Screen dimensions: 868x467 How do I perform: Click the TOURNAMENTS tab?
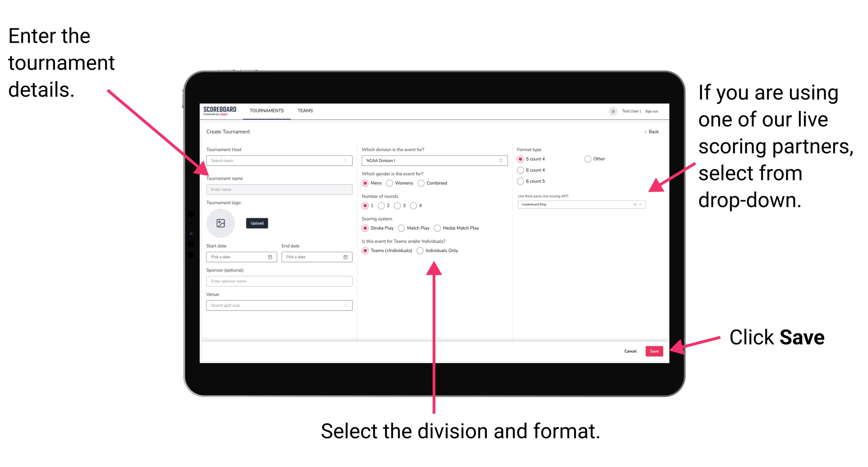pos(266,112)
